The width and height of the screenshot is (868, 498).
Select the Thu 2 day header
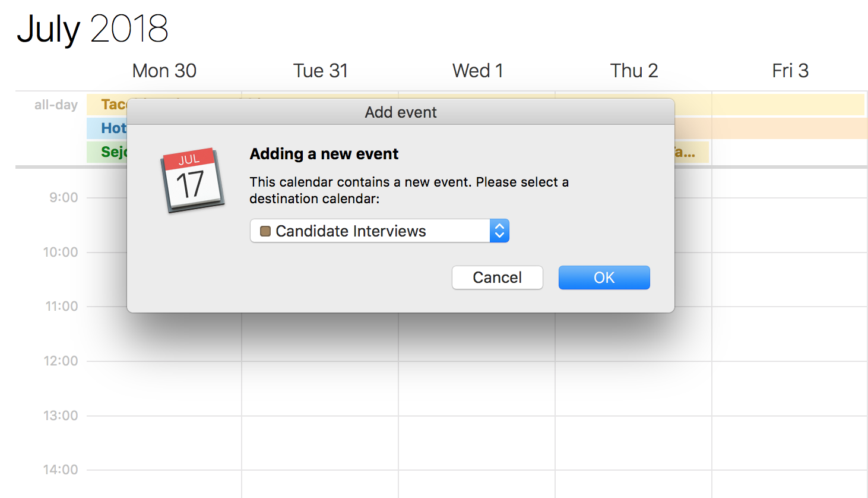tap(634, 71)
